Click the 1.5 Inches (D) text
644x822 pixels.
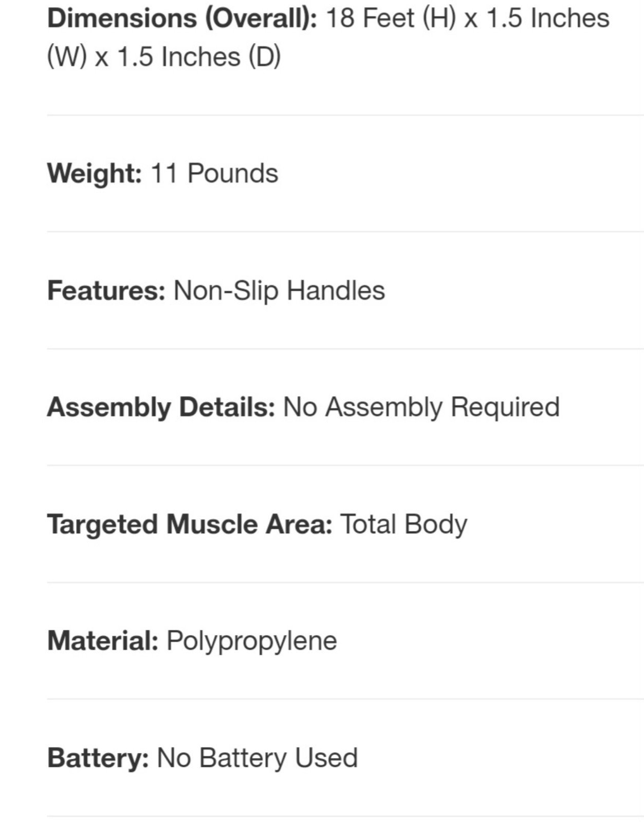[x=199, y=57]
